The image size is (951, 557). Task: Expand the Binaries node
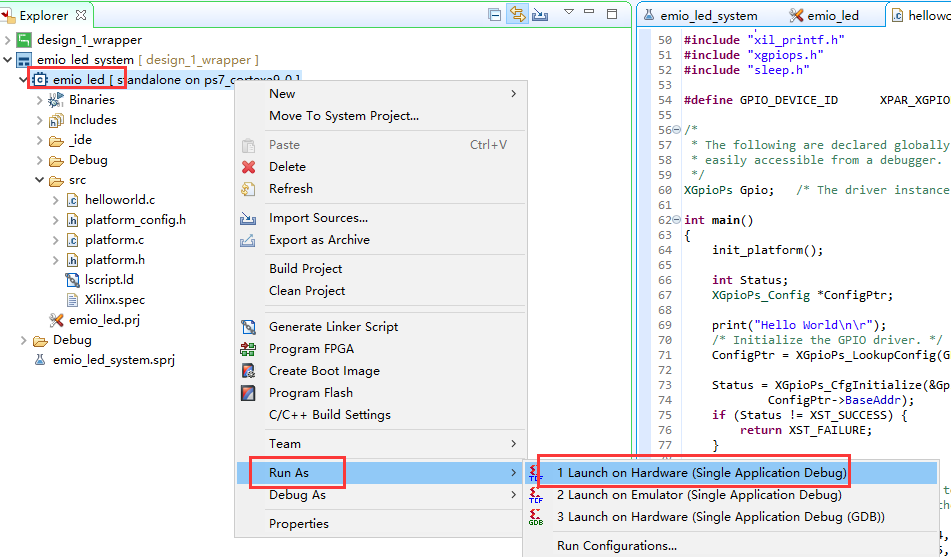39,100
